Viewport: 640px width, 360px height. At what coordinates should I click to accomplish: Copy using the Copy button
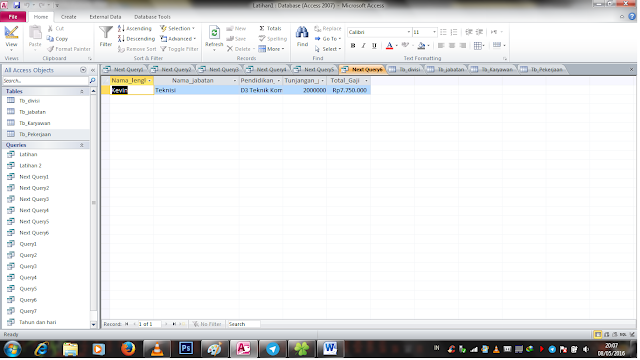[57, 39]
